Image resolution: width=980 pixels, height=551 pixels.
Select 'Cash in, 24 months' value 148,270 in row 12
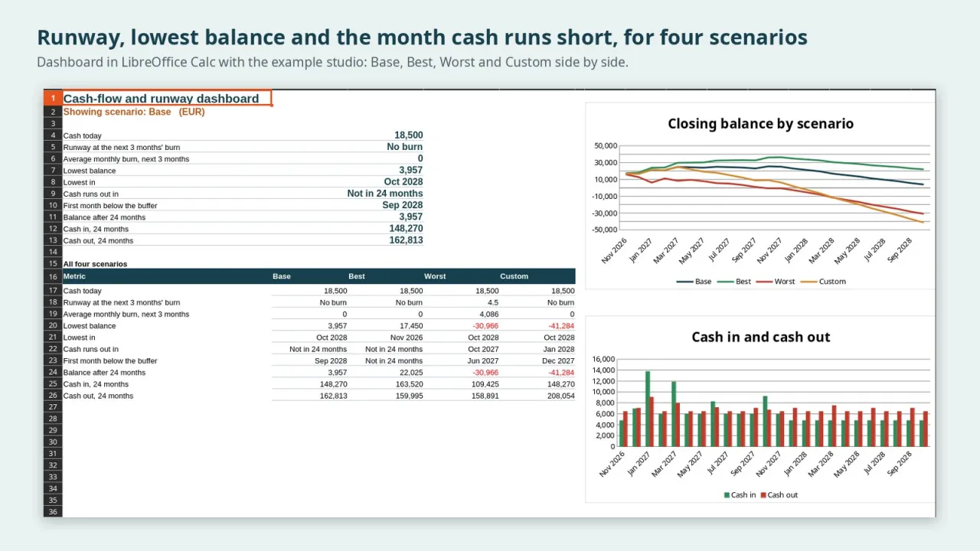[x=406, y=229]
